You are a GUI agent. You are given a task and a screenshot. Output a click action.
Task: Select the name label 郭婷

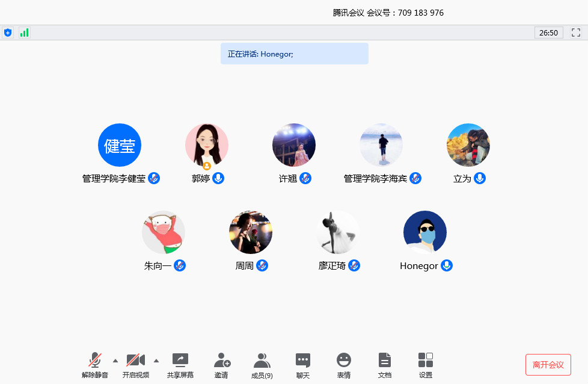[201, 179]
